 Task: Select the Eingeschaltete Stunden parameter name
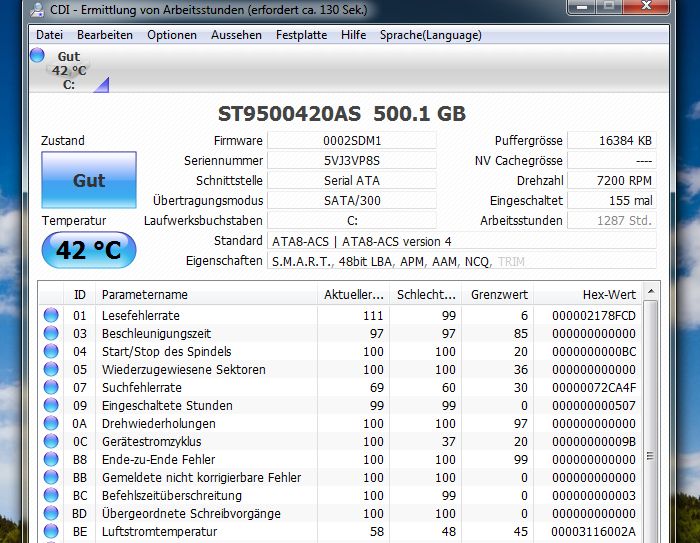point(167,405)
